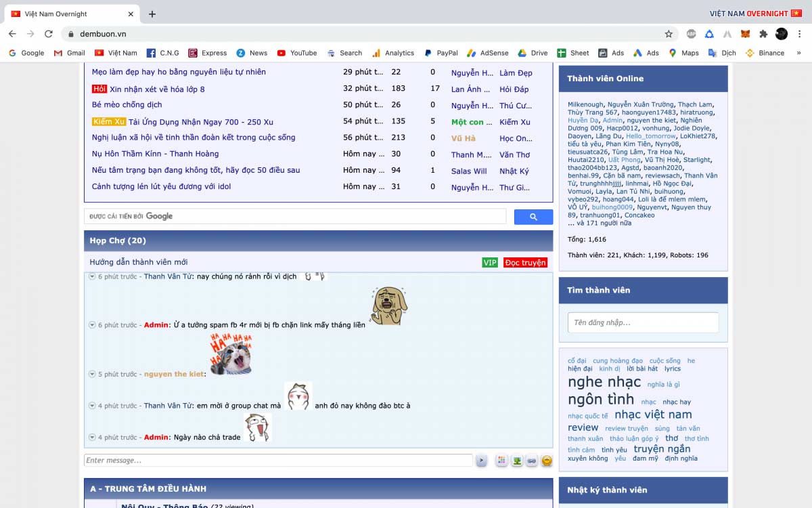Image resolution: width=812 pixels, height=508 pixels.
Task: Click the Tên đăng nhập member search field
Action: coord(643,322)
